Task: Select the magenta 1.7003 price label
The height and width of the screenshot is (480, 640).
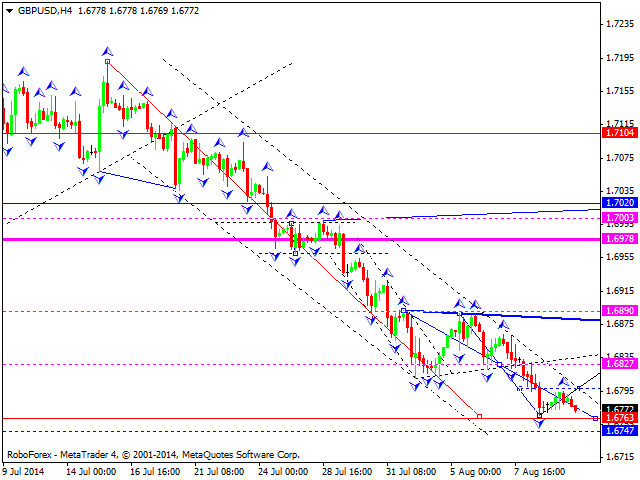Action: tap(619, 217)
